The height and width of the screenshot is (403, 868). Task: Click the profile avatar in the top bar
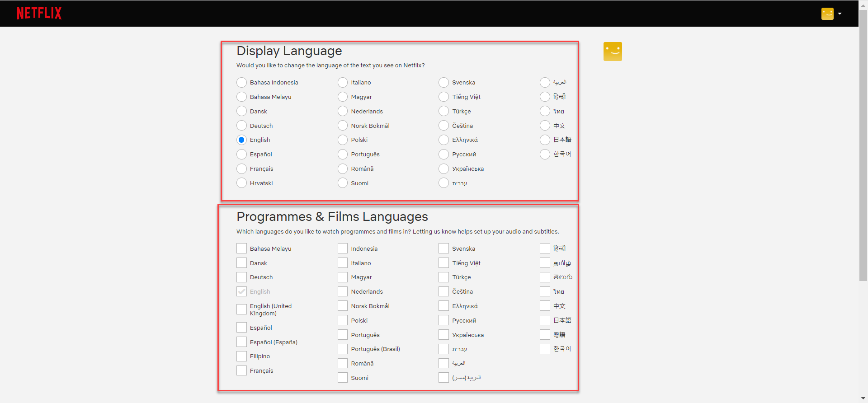coord(827,14)
